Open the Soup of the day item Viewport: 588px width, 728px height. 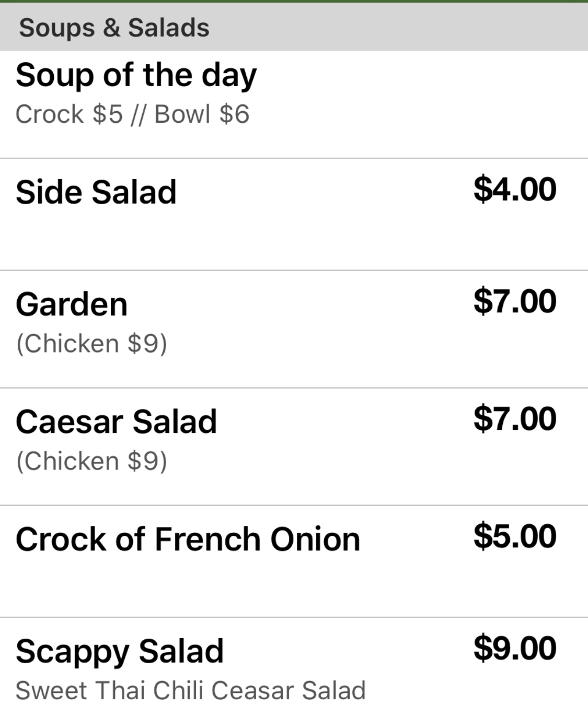pos(136,75)
